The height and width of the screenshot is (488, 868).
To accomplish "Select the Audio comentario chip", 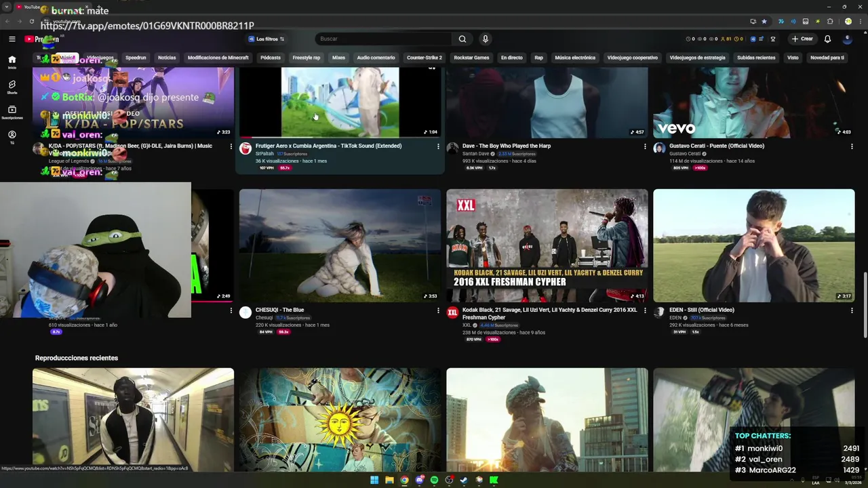I will 376,58.
